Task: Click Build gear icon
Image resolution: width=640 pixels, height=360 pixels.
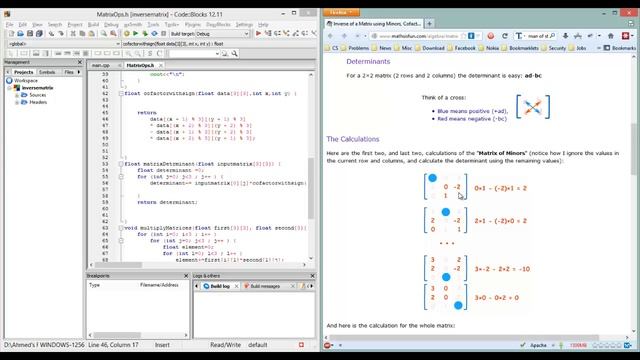Action: point(127,34)
